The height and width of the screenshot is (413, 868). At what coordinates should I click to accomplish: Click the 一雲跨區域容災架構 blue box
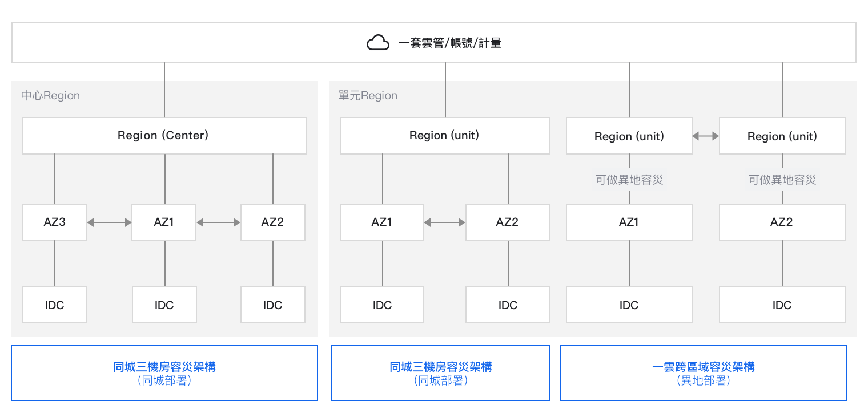click(703, 373)
